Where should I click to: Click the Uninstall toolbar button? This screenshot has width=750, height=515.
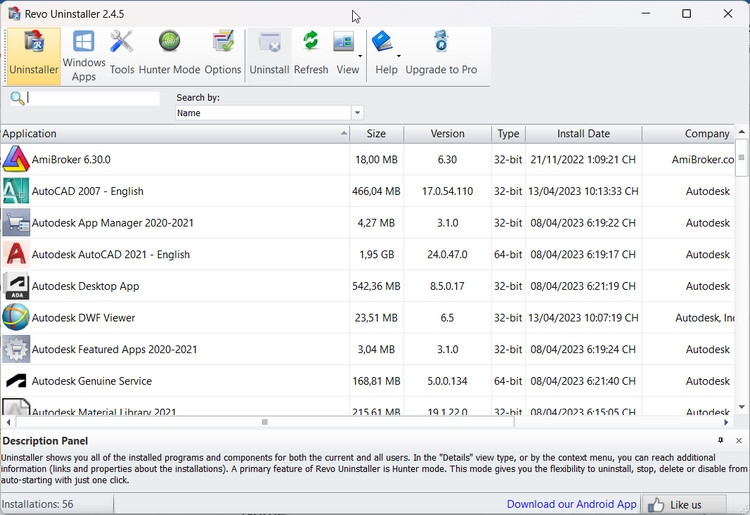tap(269, 56)
